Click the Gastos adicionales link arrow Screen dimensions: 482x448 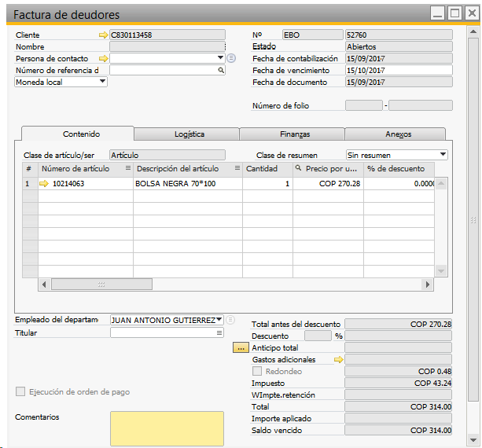[x=339, y=360]
